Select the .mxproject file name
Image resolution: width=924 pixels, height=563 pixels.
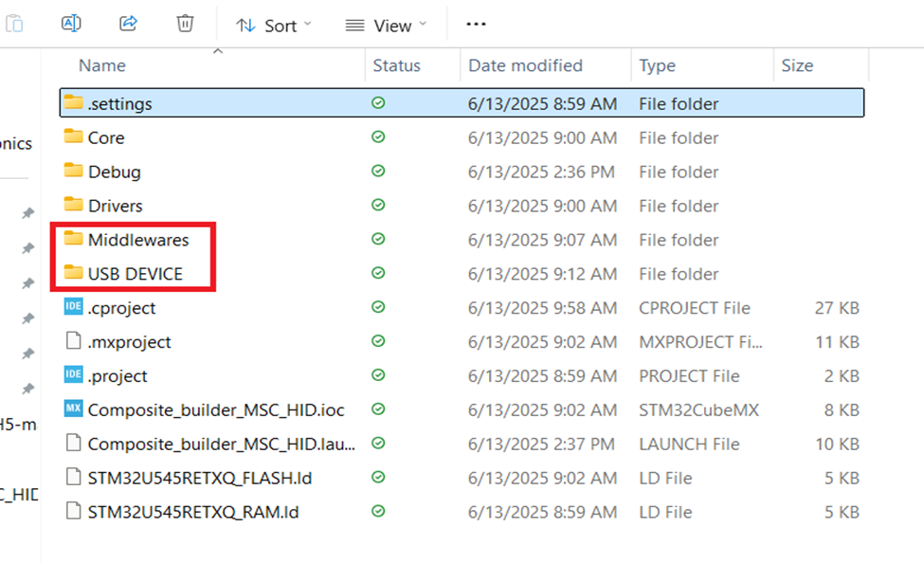click(129, 342)
